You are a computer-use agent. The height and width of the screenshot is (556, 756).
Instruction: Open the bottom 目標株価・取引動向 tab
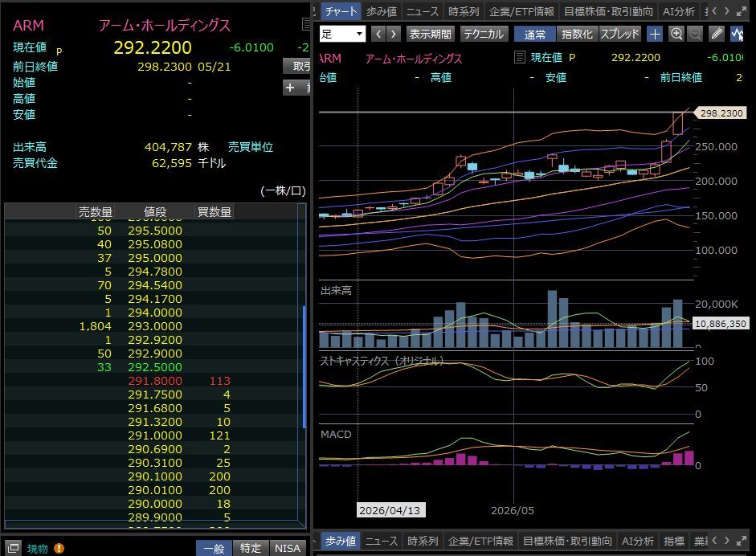click(567, 541)
